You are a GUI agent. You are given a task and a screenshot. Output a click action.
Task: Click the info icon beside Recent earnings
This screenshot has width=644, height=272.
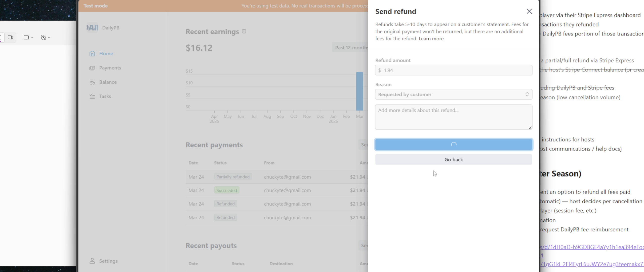tap(244, 31)
